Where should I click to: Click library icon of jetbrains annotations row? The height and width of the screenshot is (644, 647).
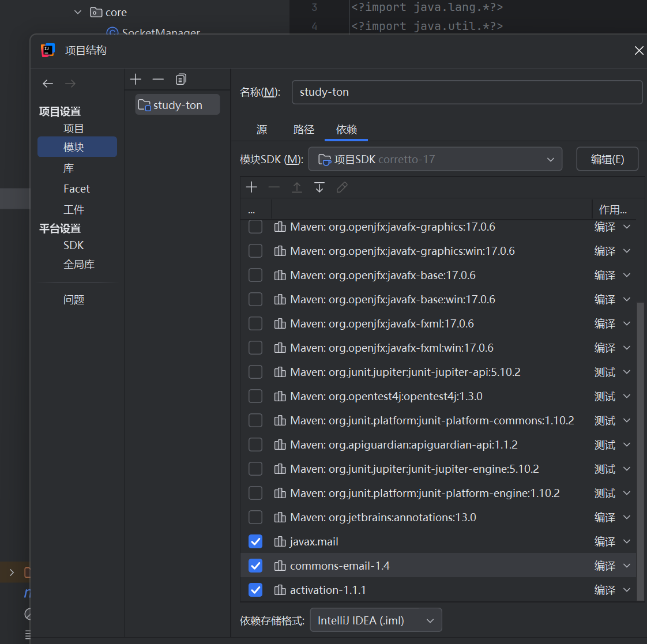(x=280, y=517)
